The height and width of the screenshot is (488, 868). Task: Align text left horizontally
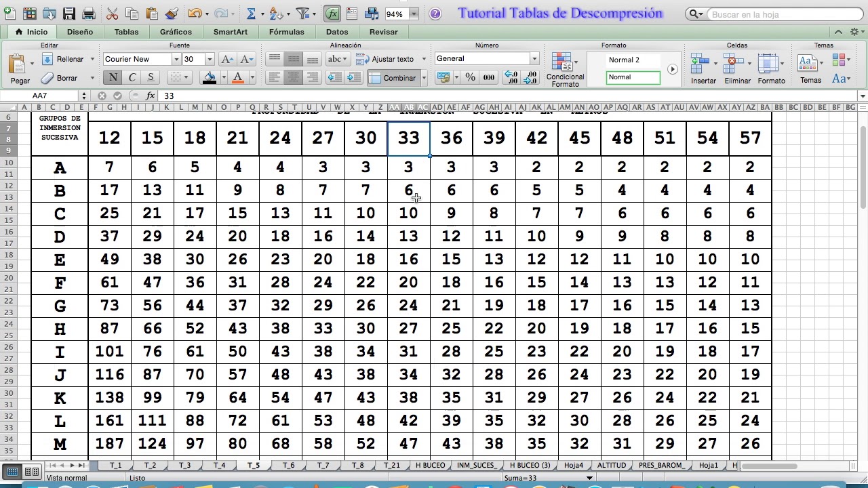(274, 78)
